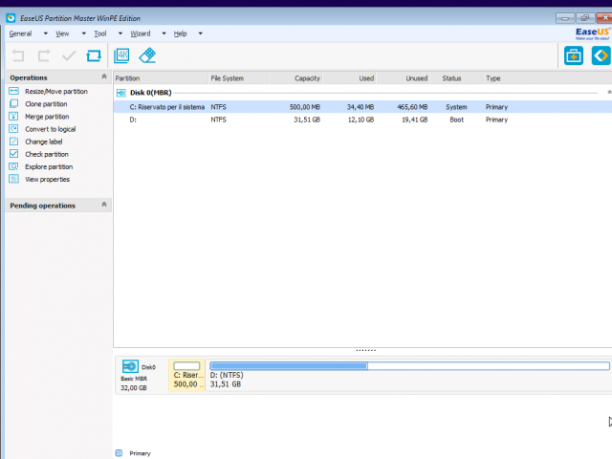Viewport: 612px width, 459px height.
Task: Open the General menu
Action: (x=20, y=34)
